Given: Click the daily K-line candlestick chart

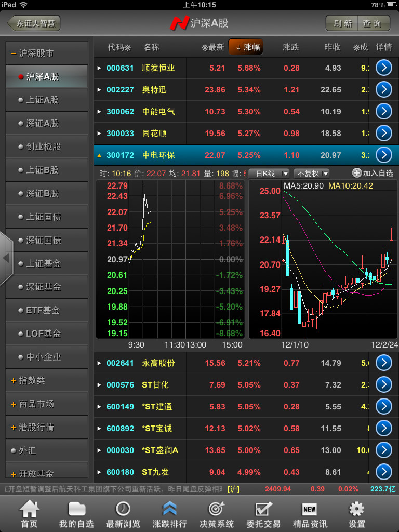Looking at the screenshot, I should tap(323, 259).
